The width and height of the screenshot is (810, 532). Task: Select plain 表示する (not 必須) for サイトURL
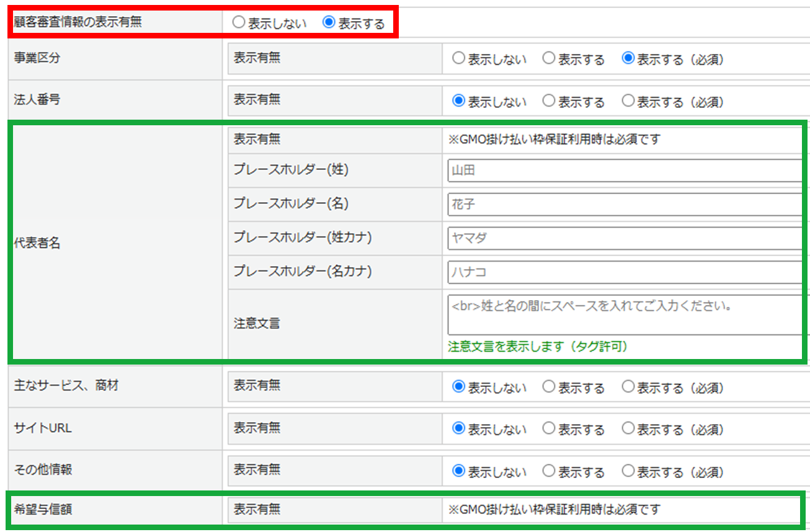549,428
